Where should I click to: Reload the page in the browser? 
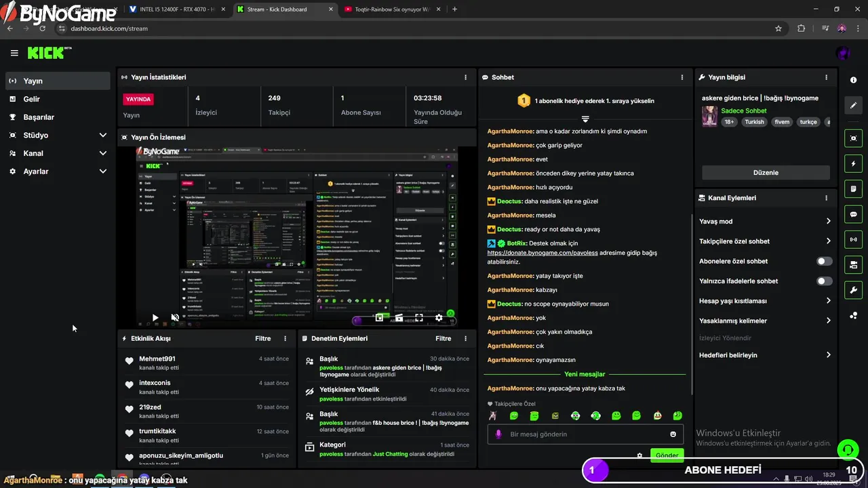click(43, 28)
